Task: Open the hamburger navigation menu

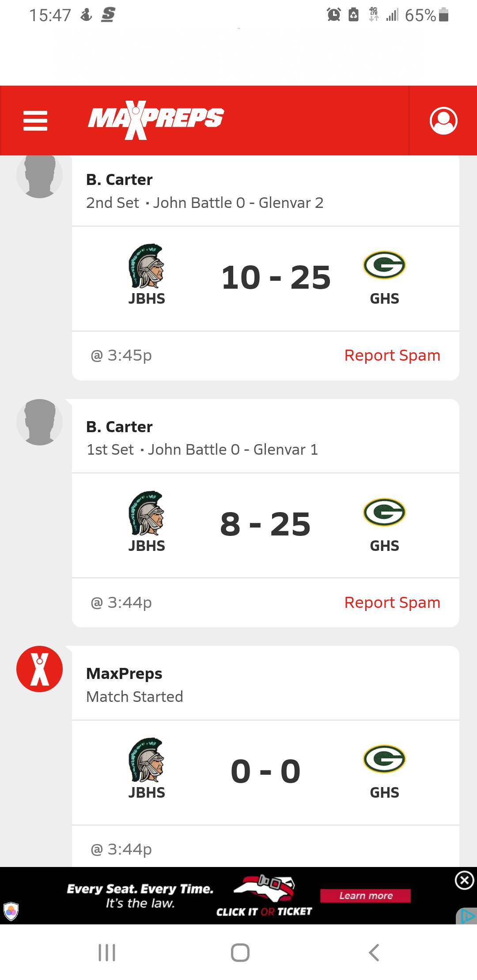Action: (x=35, y=121)
